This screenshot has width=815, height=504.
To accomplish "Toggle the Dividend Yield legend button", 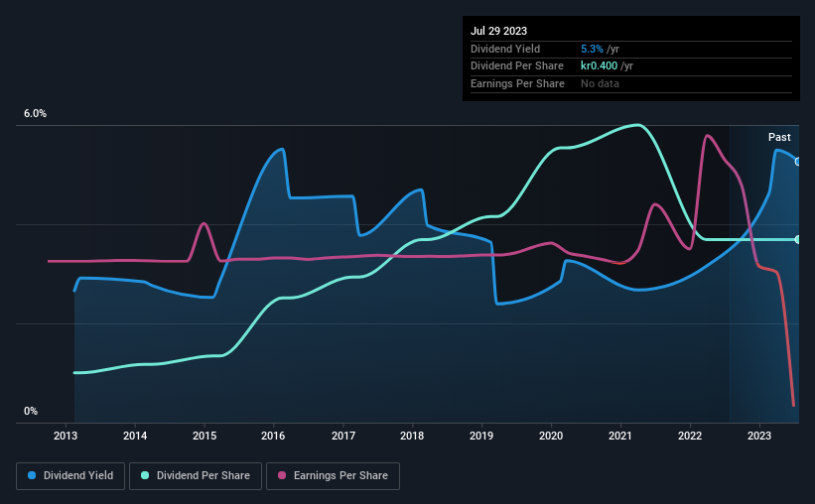I will point(70,476).
